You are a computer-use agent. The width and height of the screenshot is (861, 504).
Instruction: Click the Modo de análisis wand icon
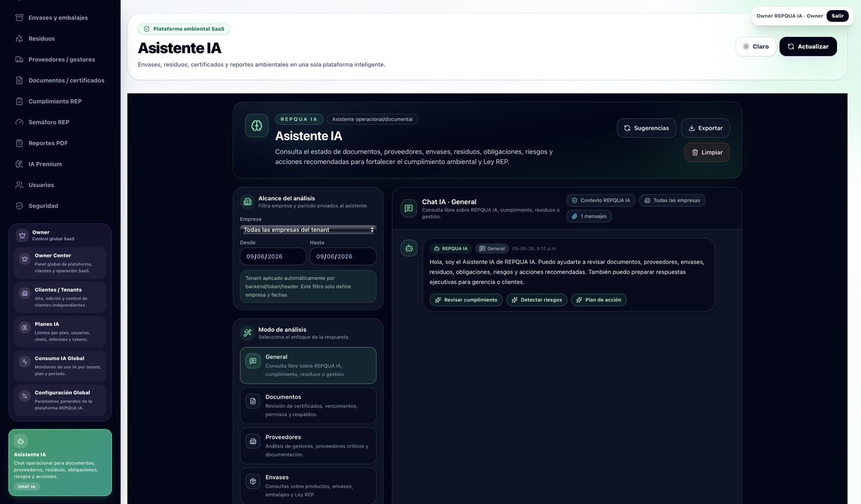tap(247, 333)
